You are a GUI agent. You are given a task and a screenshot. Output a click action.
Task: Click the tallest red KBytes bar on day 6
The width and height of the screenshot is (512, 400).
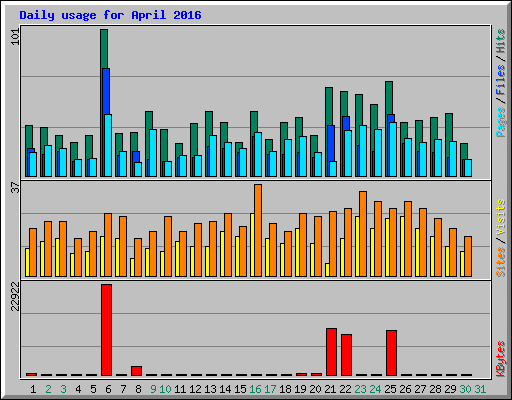[x=106, y=330]
